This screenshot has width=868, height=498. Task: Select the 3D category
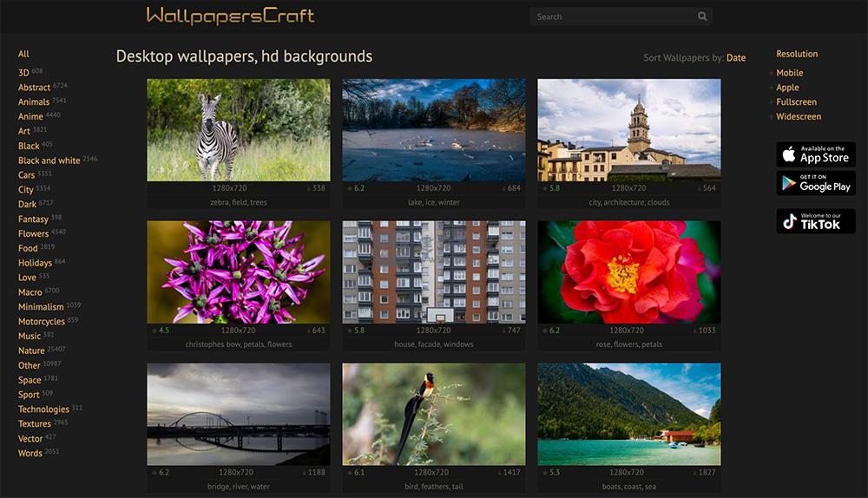(23, 73)
